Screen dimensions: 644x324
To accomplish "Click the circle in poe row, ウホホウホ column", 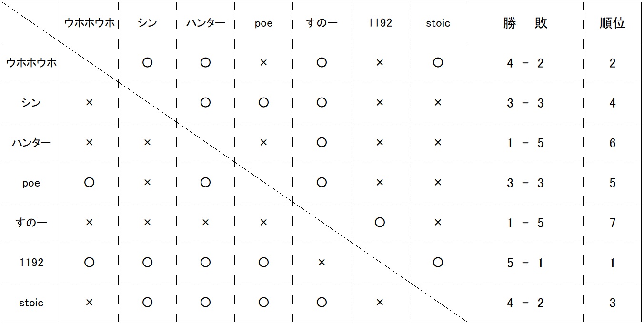I will [89, 183].
